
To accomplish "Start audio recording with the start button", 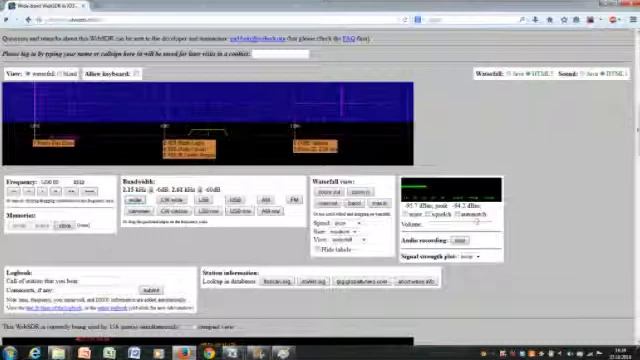I will (460, 240).
